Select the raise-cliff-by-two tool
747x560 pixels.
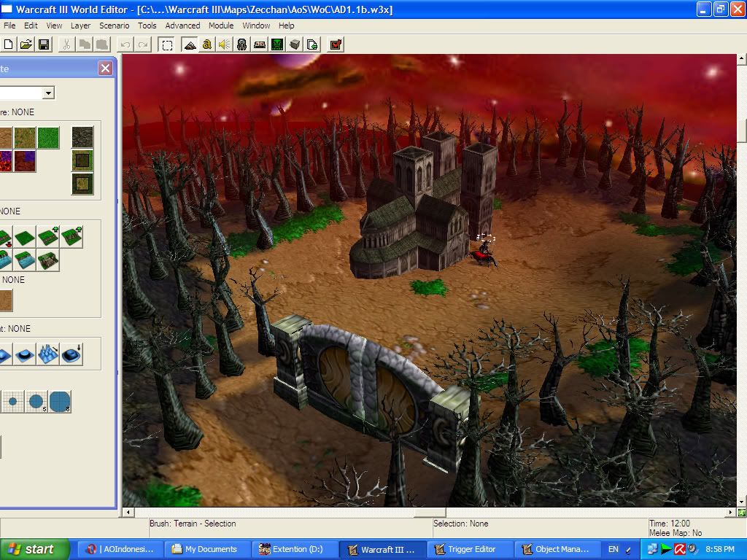point(71,237)
